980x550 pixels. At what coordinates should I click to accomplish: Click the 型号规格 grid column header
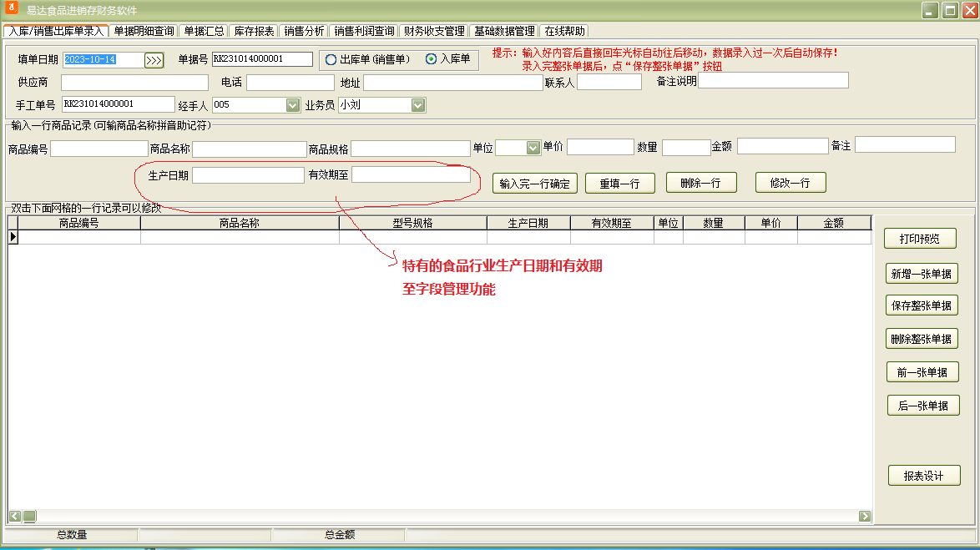(412, 223)
